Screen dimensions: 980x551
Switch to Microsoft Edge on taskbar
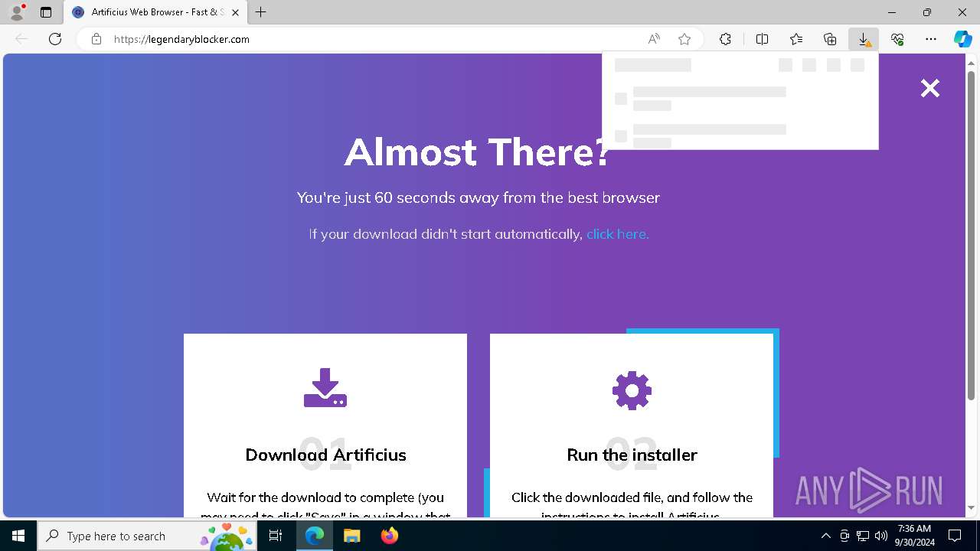[x=315, y=536]
